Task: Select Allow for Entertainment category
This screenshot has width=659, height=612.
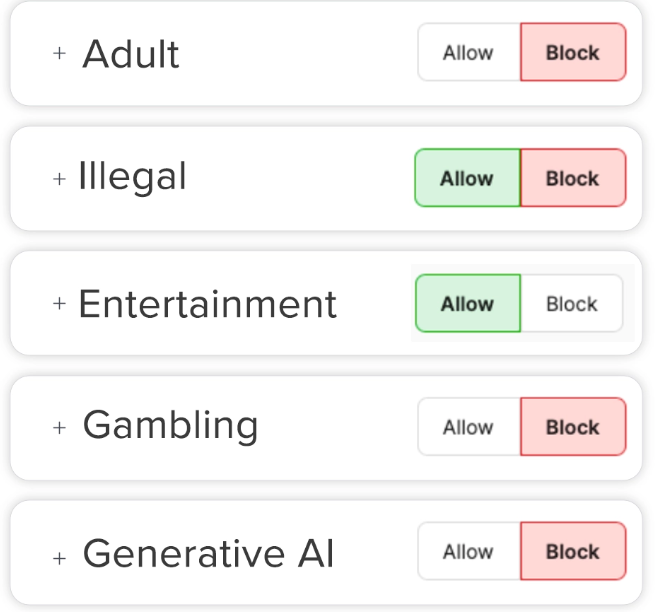Action: (x=467, y=304)
